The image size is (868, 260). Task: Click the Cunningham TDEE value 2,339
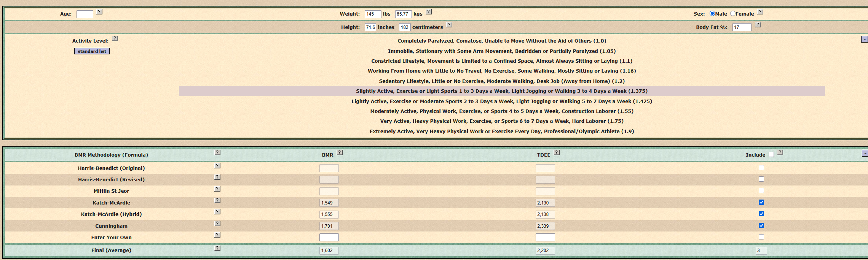click(545, 226)
